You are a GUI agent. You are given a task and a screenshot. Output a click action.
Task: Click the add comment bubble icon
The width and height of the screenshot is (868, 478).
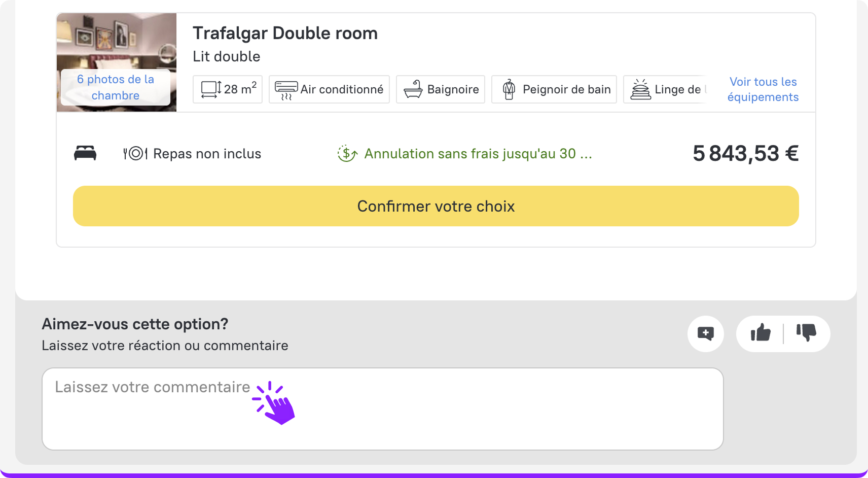point(705,333)
